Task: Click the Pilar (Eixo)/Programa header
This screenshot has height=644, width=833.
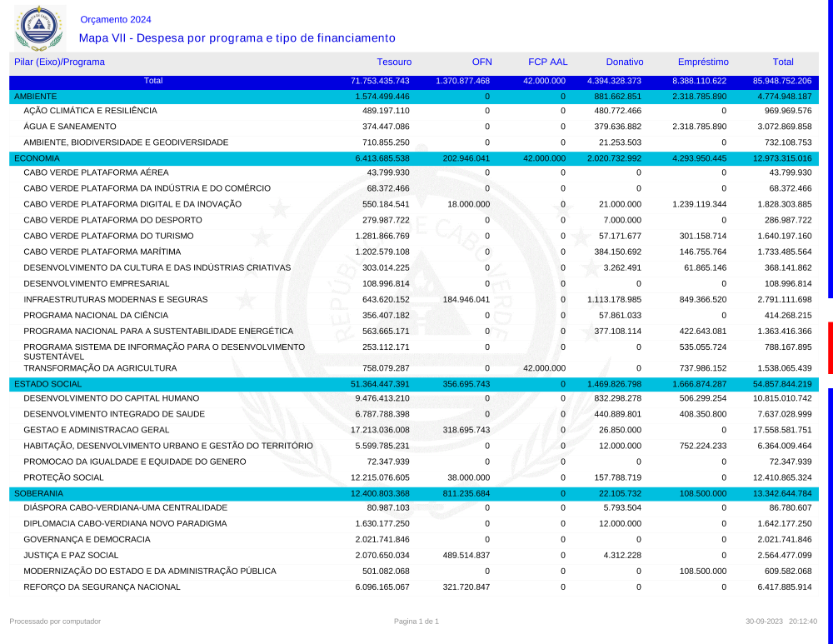Action: pyautogui.click(x=59, y=62)
